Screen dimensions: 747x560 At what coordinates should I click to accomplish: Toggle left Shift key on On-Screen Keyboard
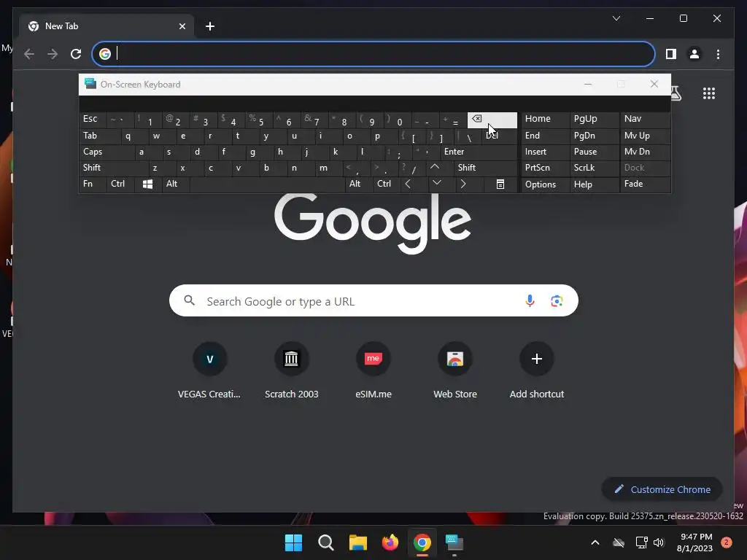[x=113, y=168]
